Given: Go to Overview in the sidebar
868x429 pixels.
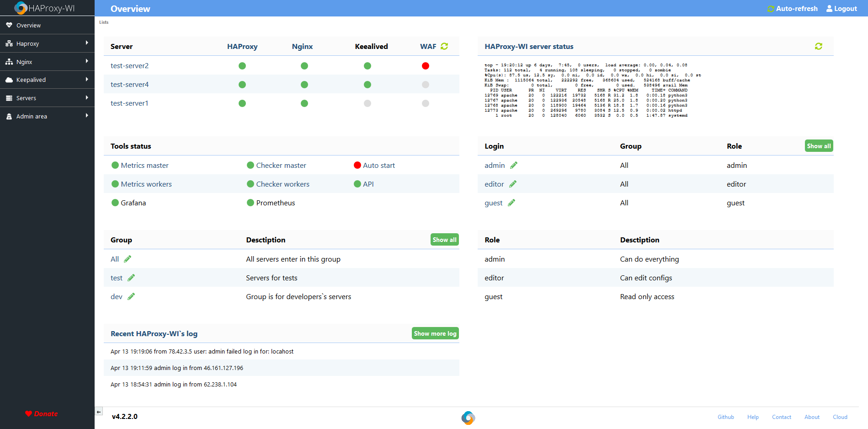Looking at the screenshot, I should [28, 25].
